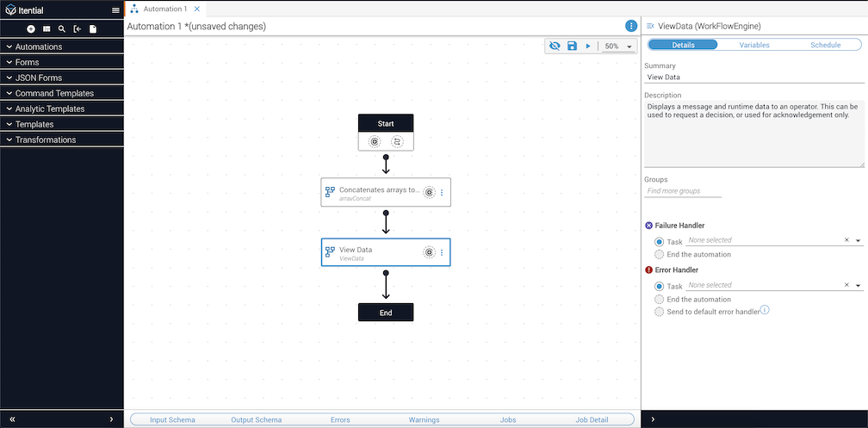Open the Input Schema bottom tab

[x=172, y=419]
